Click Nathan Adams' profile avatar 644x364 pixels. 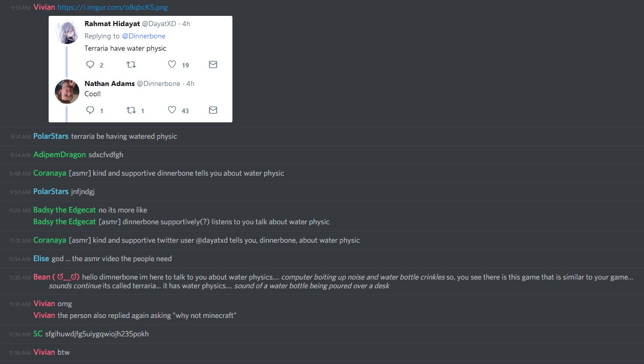click(x=67, y=92)
